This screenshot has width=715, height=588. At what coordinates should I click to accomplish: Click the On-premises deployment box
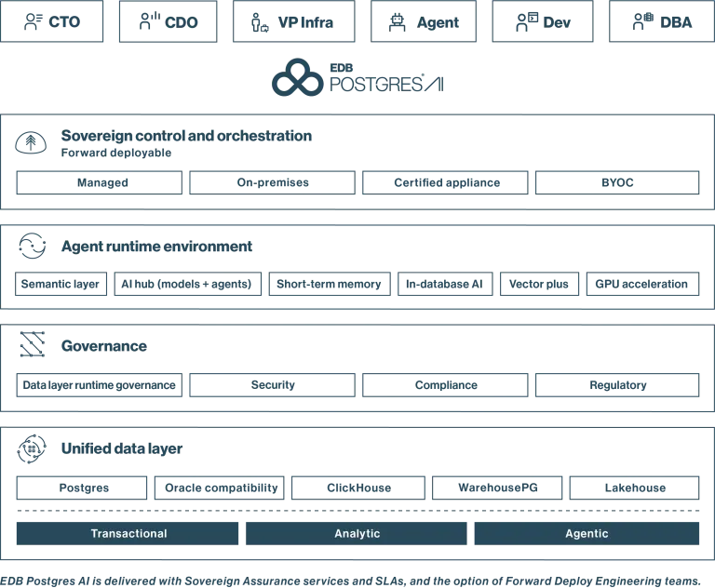click(272, 182)
